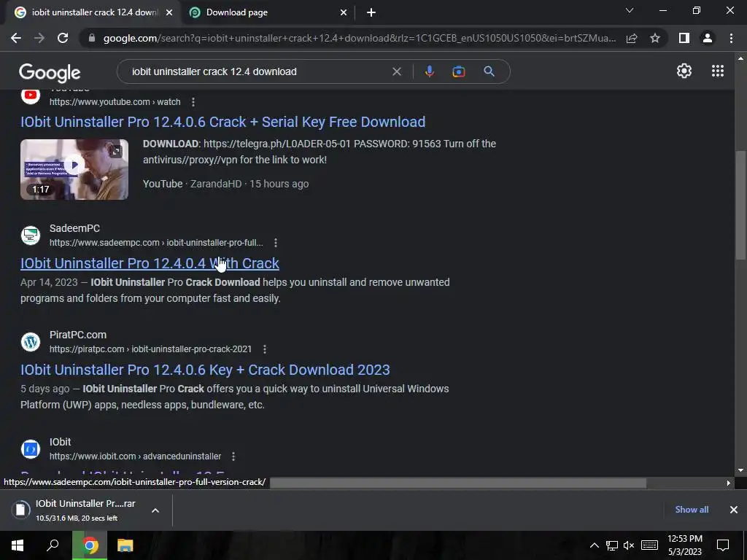Clear the search query text
This screenshot has height=560, width=747.
point(396,71)
